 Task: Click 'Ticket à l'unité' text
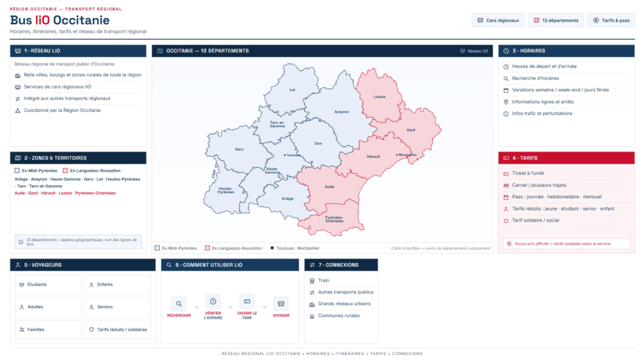(528, 174)
